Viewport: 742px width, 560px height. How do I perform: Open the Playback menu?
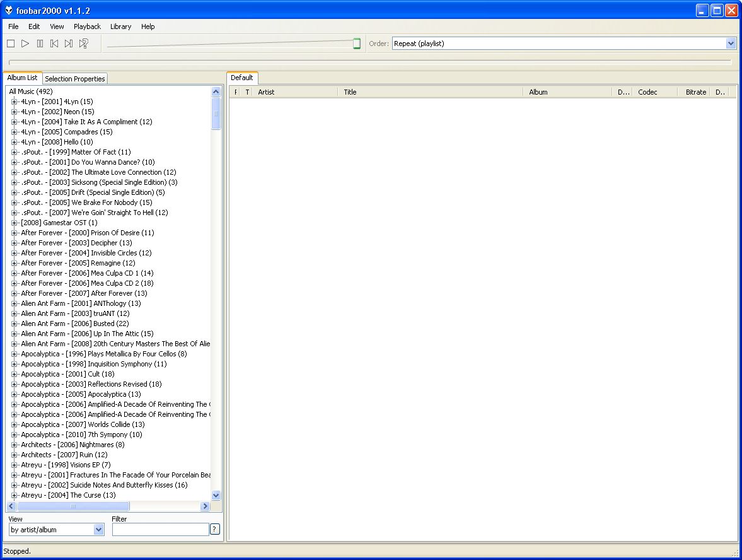pos(87,26)
